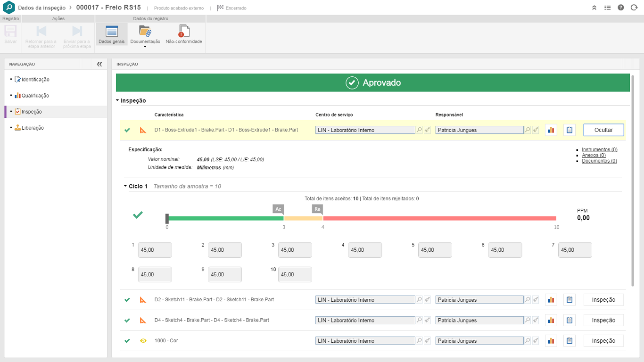Click the refresh icon in top right
This screenshot has width=644, height=362.
tap(634, 8)
